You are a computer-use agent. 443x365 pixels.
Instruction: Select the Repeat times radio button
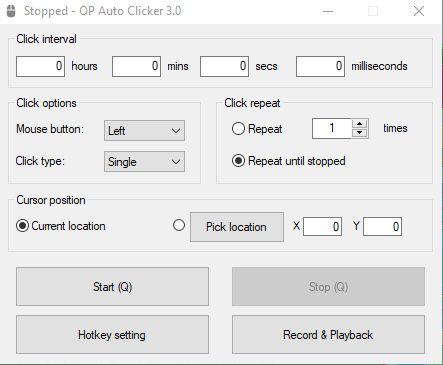(238, 129)
